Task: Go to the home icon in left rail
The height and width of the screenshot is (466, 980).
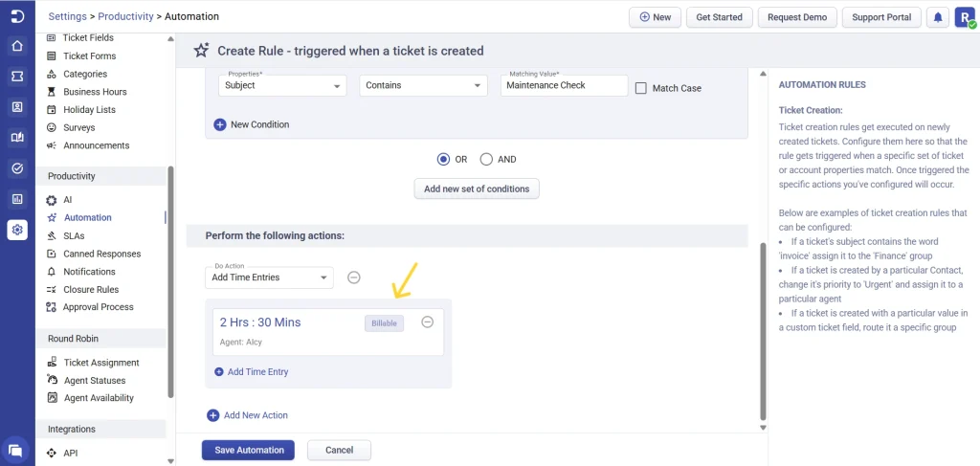Action: click(x=17, y=46)
